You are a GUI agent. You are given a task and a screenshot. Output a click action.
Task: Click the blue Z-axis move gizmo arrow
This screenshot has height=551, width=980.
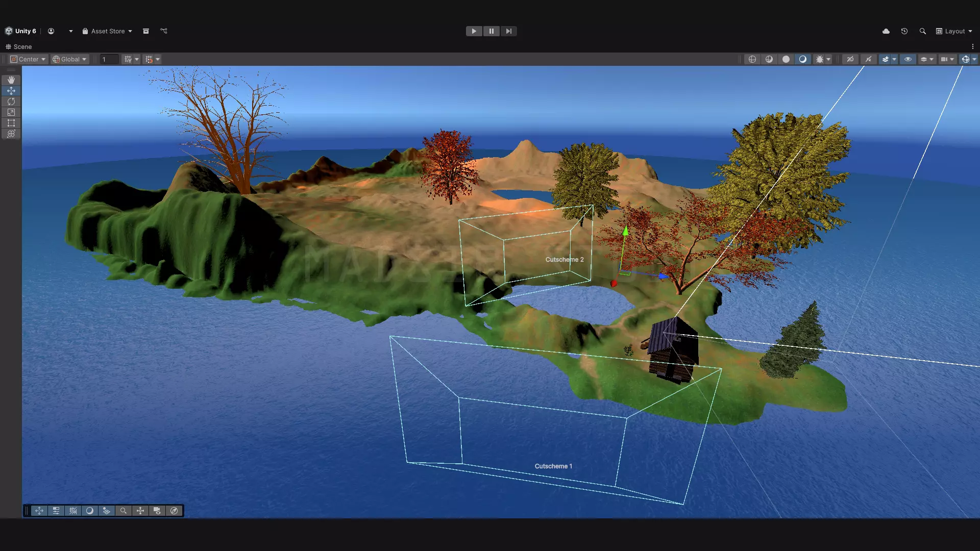(663, 276)
